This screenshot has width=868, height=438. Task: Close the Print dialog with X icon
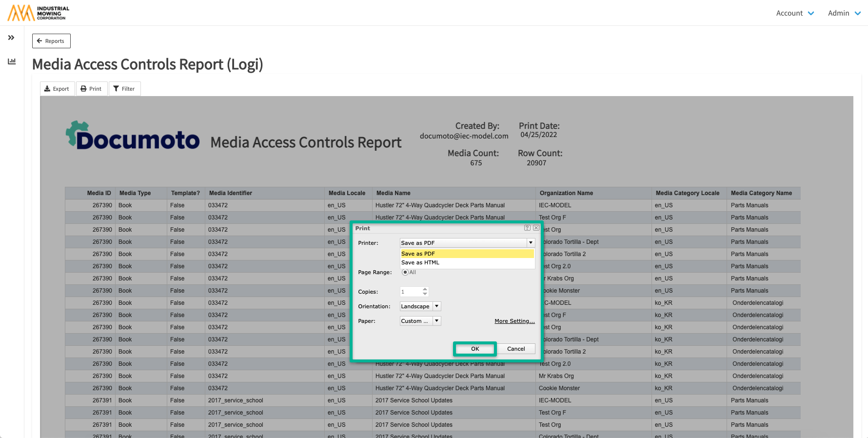(x=536, y=228)
